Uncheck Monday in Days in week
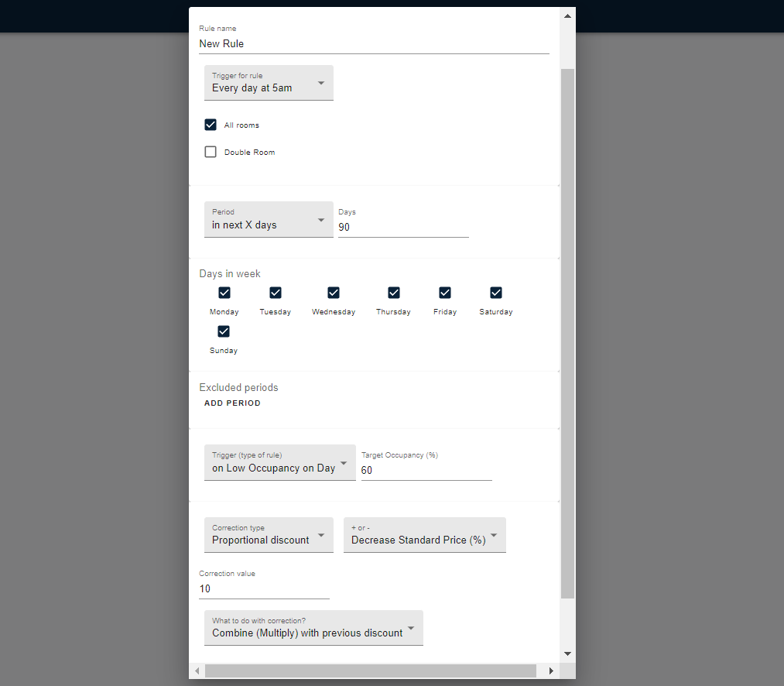Viewport: 784px width, 686px height. point(224,293)
